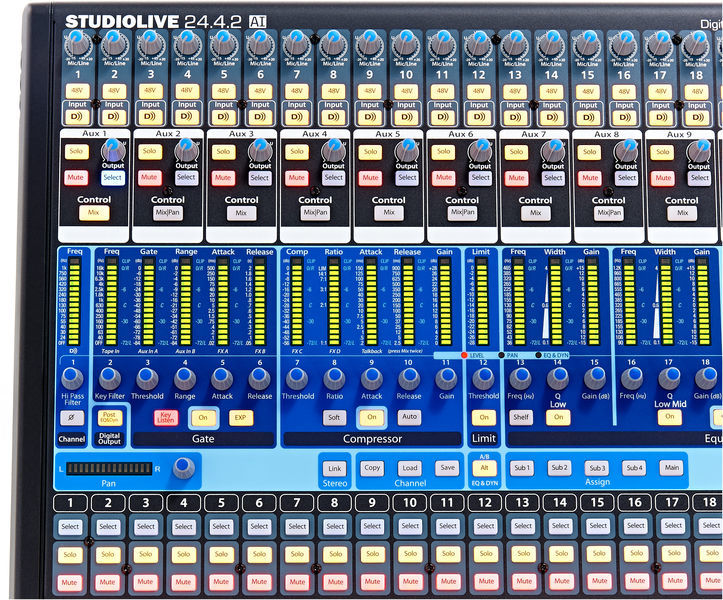This screenshot has height=600, width=723.
Task: Click the Limit LED meter column
Action: point(481,301)
